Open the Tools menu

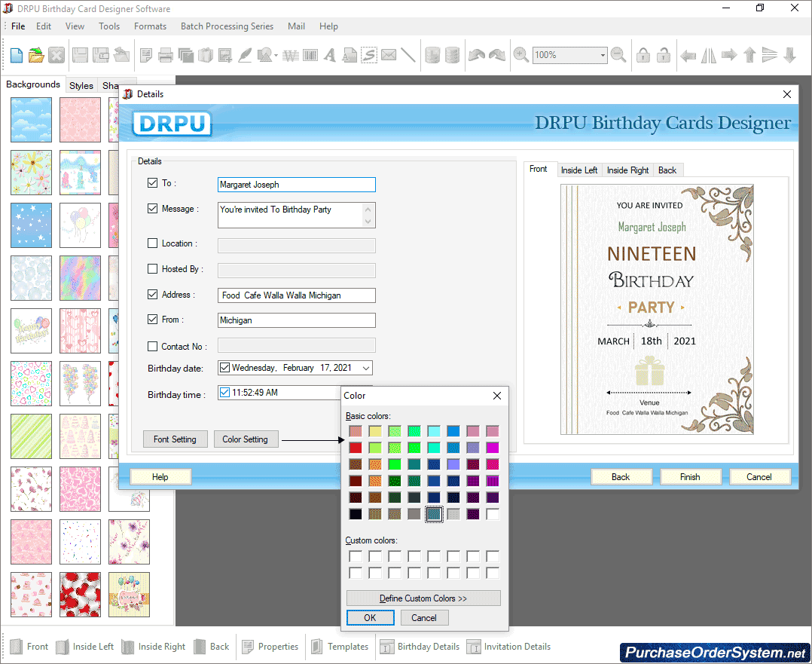(109, 26)
